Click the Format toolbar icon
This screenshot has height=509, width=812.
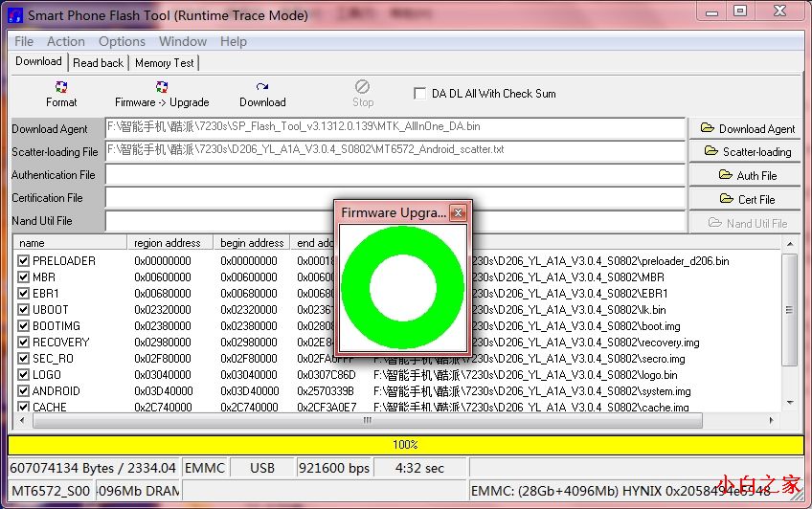point(61,87)
